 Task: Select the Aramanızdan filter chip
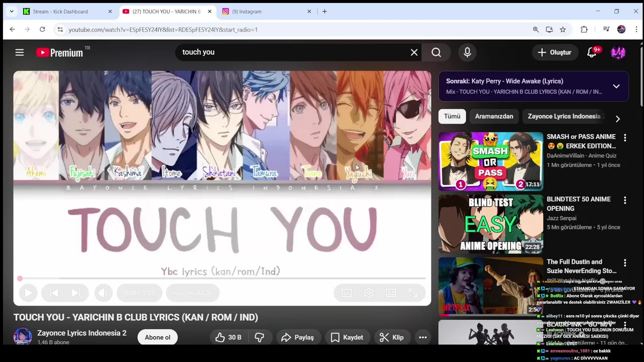(494, 116)
